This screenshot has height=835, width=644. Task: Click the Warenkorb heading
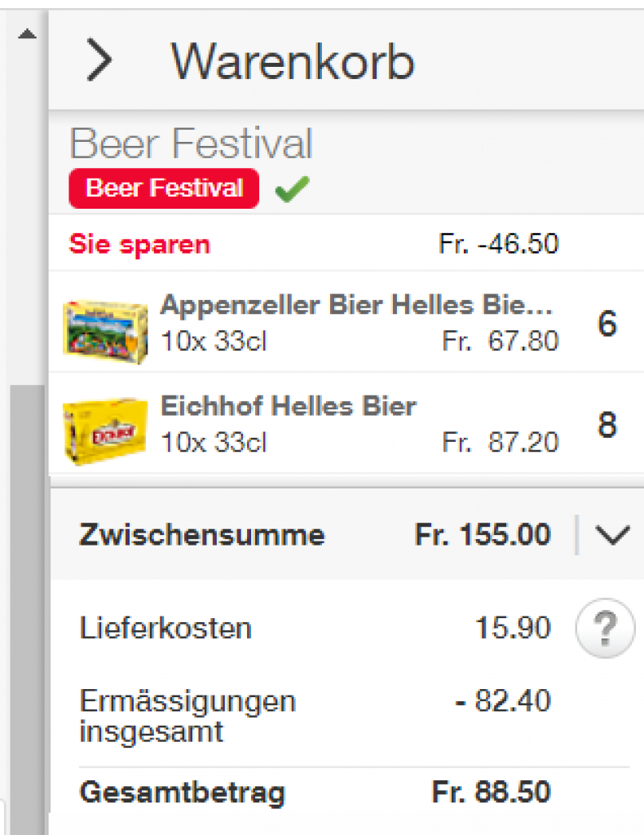tap(293, 61)
